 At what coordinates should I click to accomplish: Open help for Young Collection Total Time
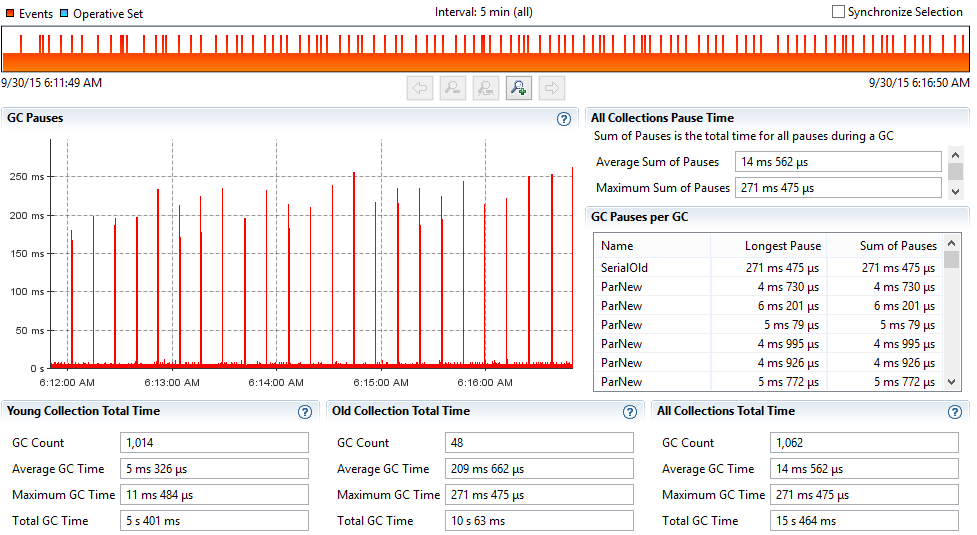tap(305, 412)
